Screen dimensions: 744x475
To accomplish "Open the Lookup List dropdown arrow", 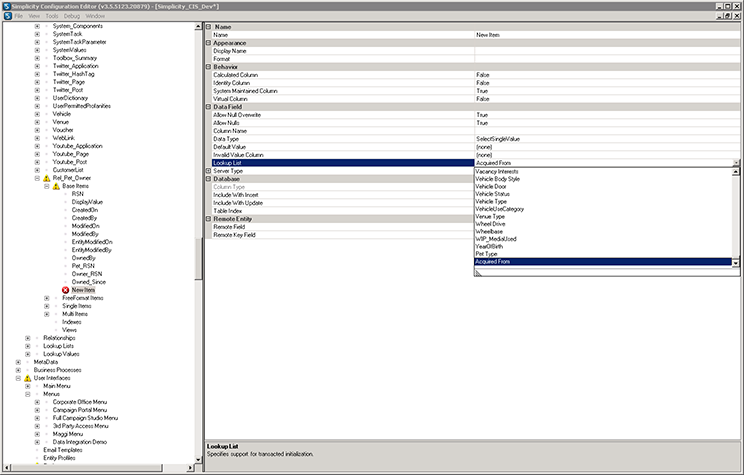I will 736,163.
